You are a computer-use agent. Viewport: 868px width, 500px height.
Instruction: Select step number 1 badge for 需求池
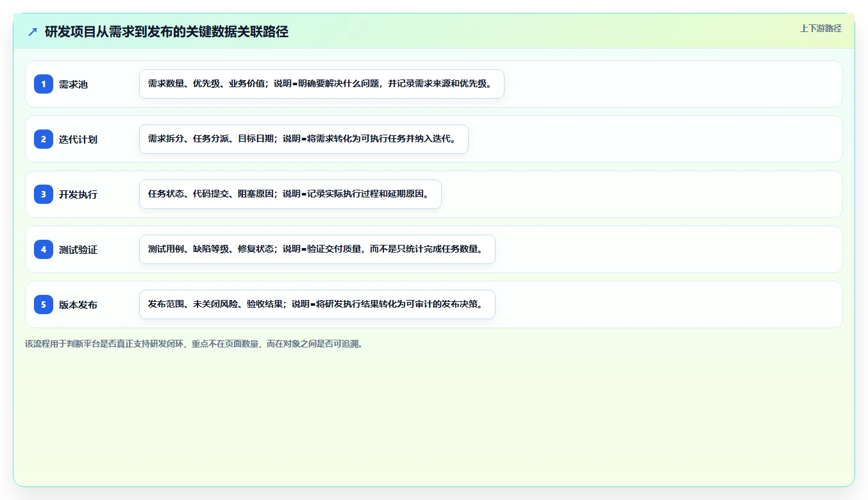pyautogui.click(x=44, y=84)
